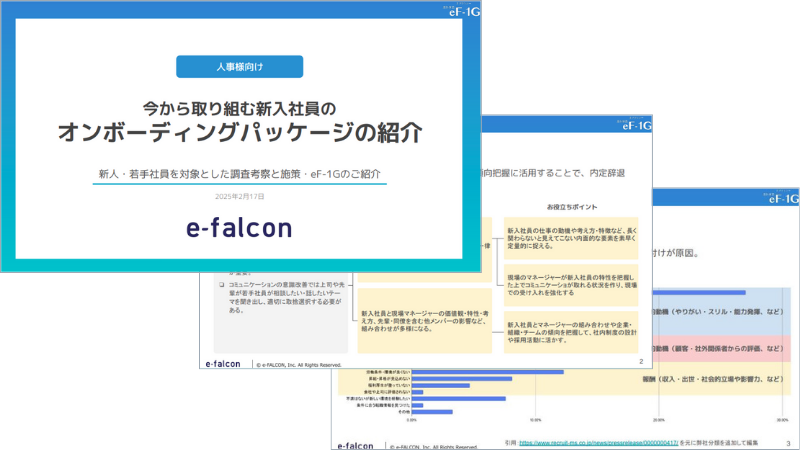The width and height of the screenshot is (800, 450).
Task: Click page number 2 on the second slide
Action: (x=641, y=361)
